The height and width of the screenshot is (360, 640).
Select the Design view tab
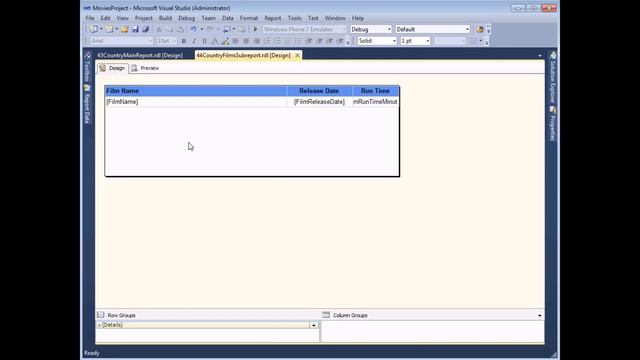(112, 68)
